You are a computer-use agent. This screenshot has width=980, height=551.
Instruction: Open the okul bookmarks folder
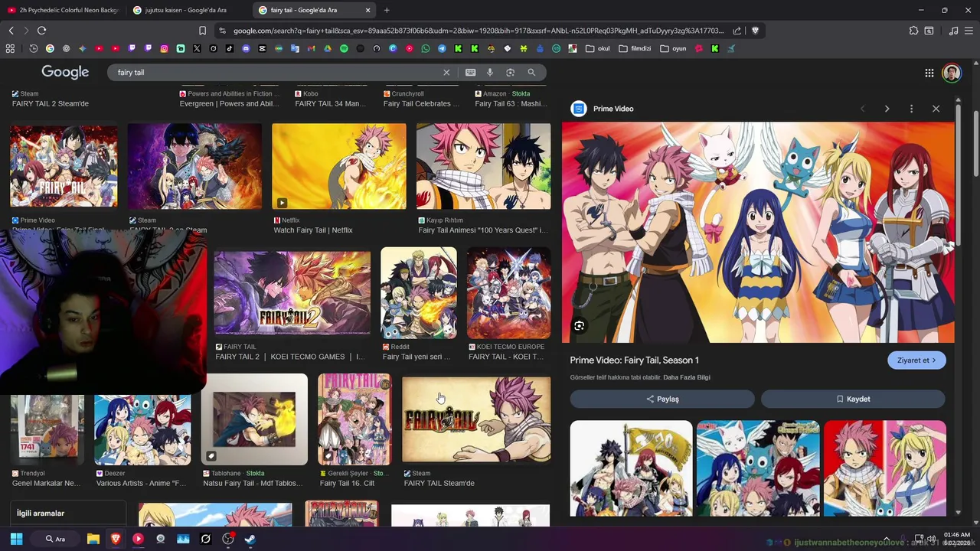(598, 48)
